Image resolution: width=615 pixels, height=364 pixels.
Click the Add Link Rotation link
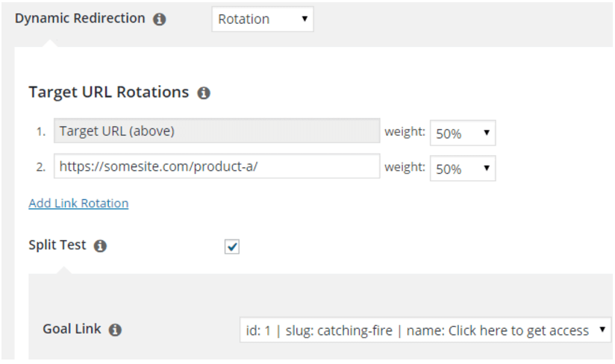(x=78, y=203)
